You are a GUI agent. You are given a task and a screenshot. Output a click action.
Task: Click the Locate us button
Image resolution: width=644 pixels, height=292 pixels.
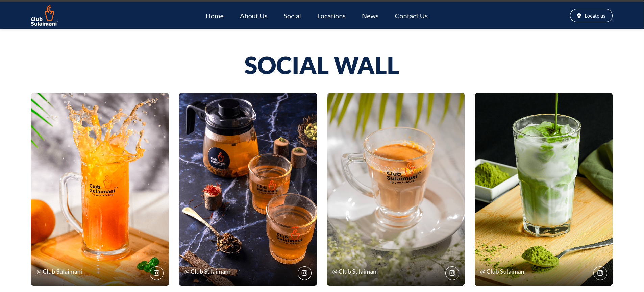click(591, 16)
